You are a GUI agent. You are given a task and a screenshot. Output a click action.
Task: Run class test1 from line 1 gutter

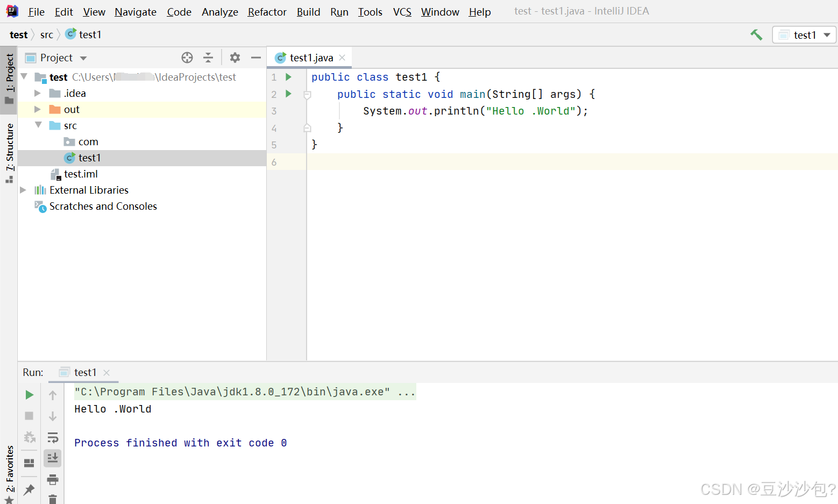click(x=288, y=77)
